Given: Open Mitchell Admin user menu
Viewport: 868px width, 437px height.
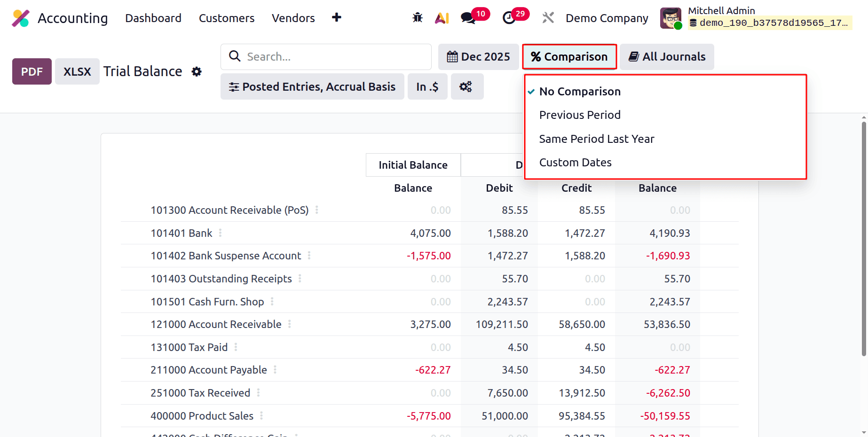Looking at the screenshot, I should [756, 18].
